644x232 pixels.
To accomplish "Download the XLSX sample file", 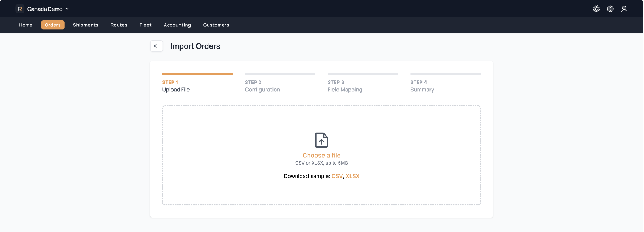I will tap(352, 176).
